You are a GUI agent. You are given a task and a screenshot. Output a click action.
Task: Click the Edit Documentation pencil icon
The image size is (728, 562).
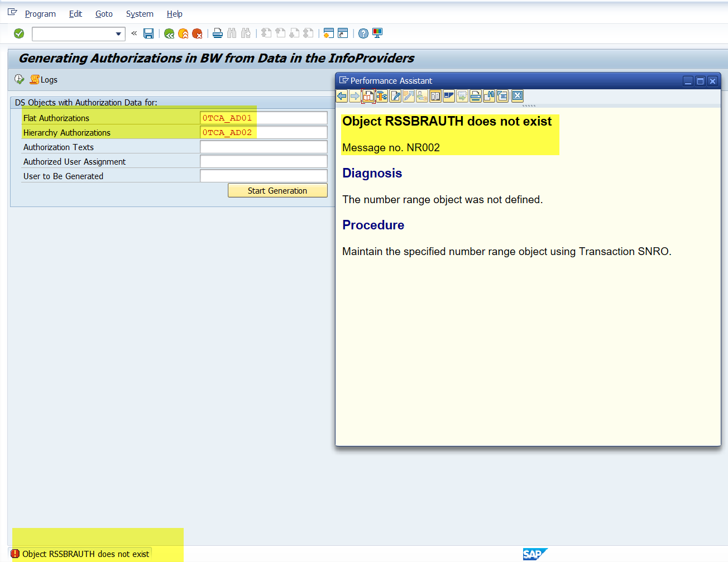click(395, 96)
